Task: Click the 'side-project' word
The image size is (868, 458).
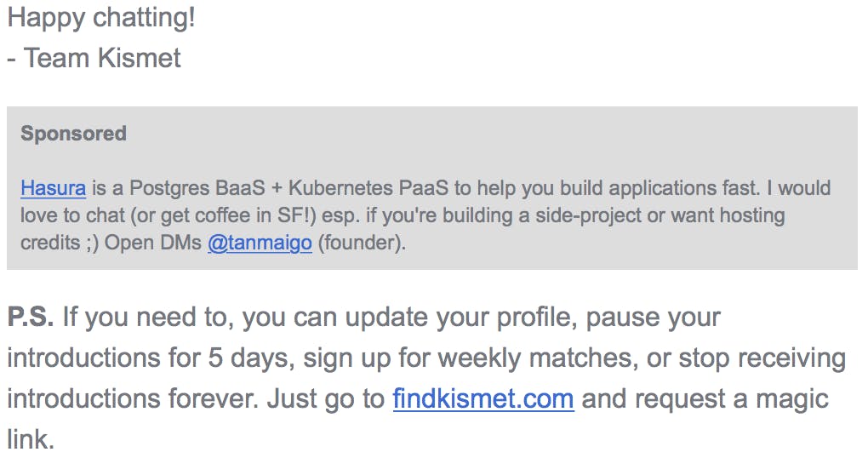Action: point(588,215)
